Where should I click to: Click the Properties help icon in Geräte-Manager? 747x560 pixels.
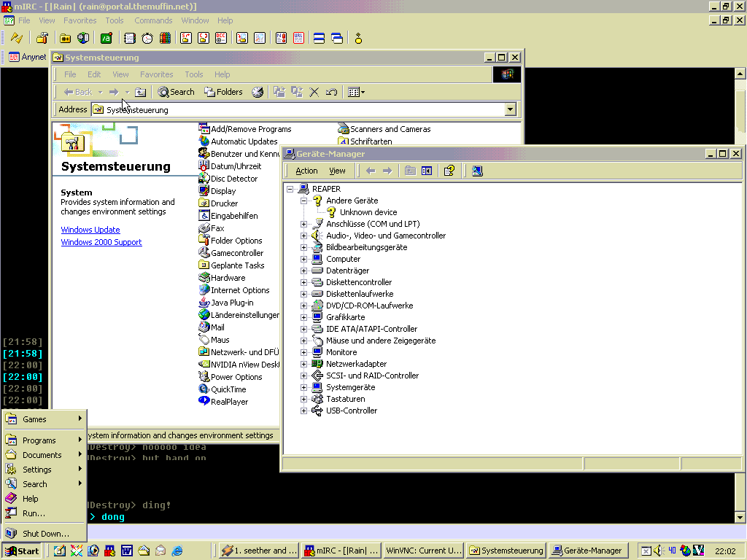pyautogui.click(x=449, y=171)
